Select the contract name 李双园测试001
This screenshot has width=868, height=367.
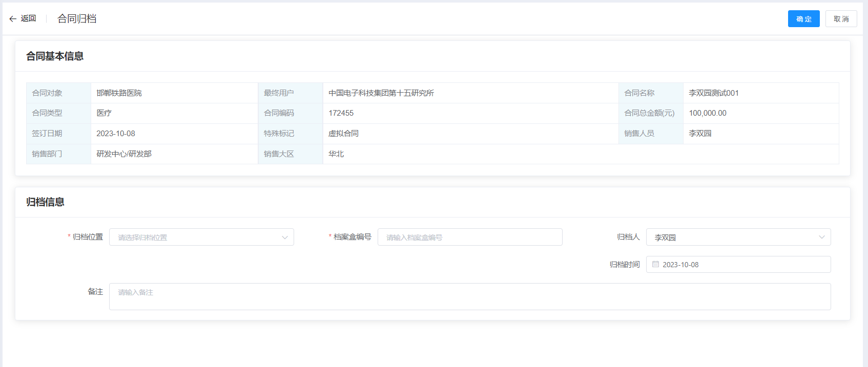pos(713,93)
